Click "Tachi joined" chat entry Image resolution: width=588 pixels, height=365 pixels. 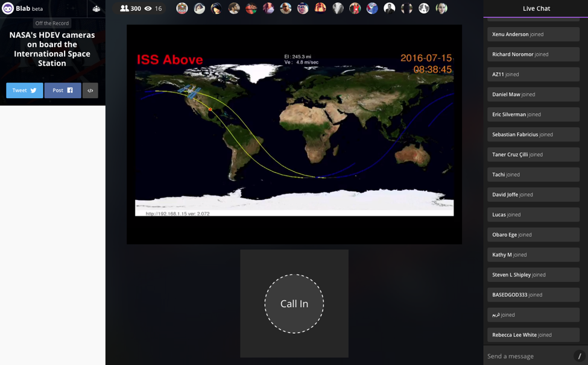click(533, 175)
